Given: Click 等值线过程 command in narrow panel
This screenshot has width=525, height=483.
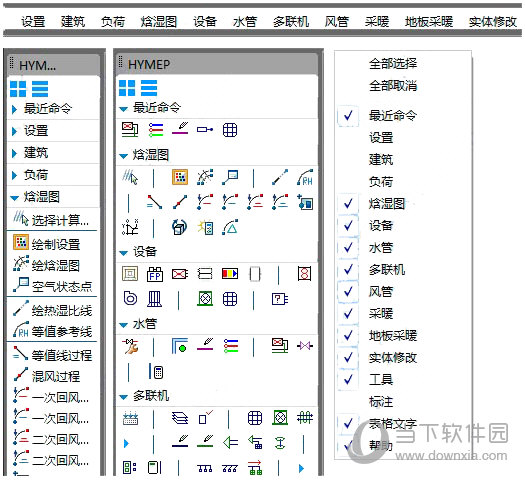Looking at the screenshot, I should click(53, 355).
